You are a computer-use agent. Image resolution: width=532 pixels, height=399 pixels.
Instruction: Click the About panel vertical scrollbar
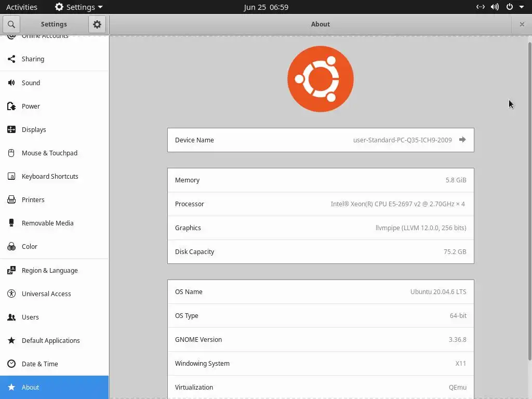(529, 201)
